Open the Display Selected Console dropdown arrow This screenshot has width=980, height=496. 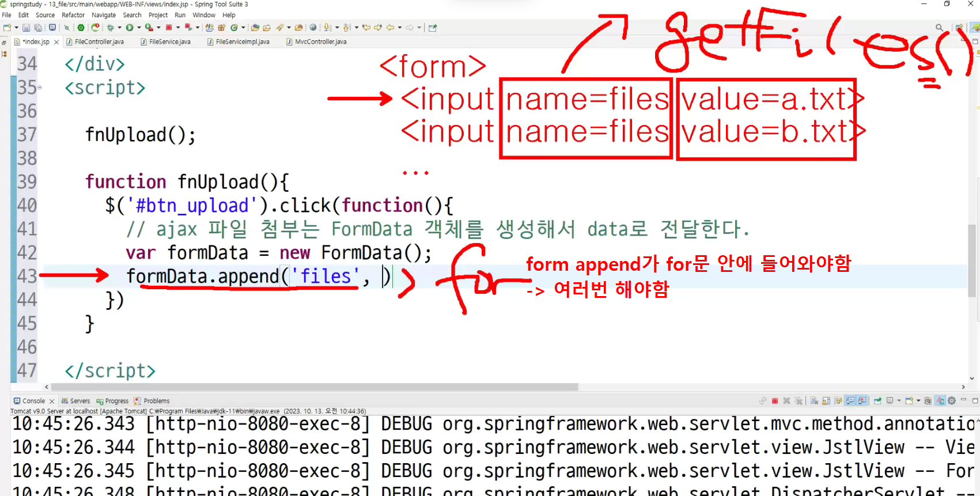tap(899, 401)
